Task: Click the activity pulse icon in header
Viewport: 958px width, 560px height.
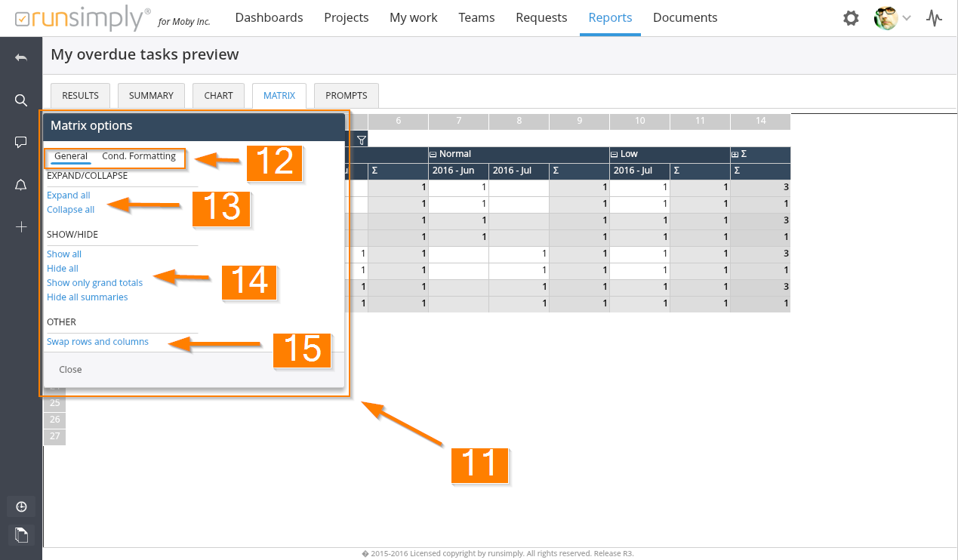Action: [935, 18]
